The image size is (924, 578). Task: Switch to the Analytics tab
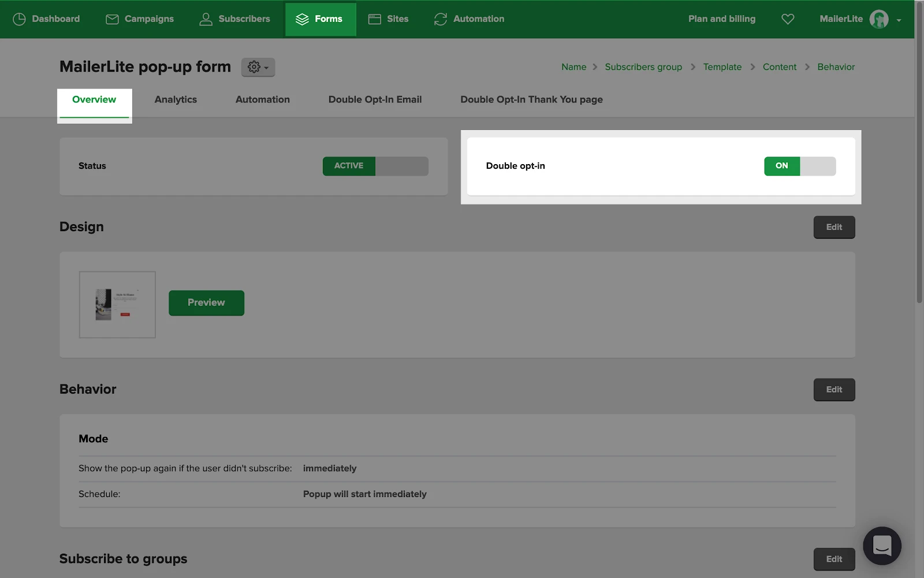(x=176, y=99)
